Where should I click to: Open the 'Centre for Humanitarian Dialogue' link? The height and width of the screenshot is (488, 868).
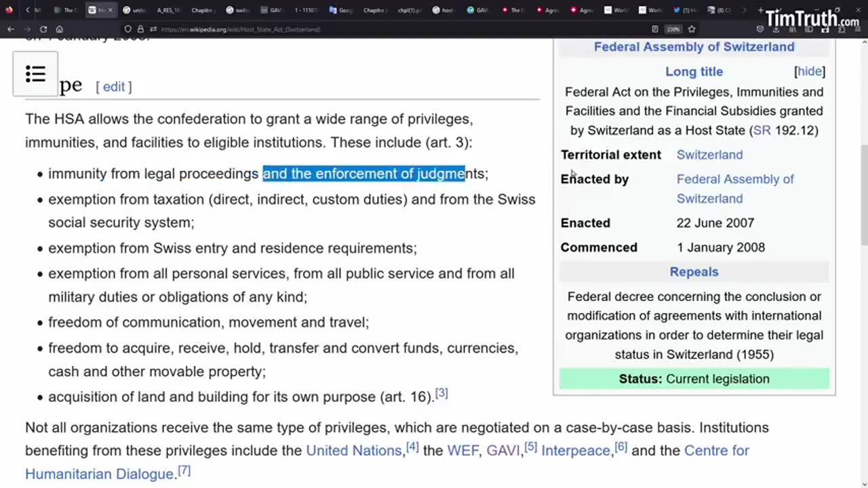pyautogui.click(x=387, y=462)
